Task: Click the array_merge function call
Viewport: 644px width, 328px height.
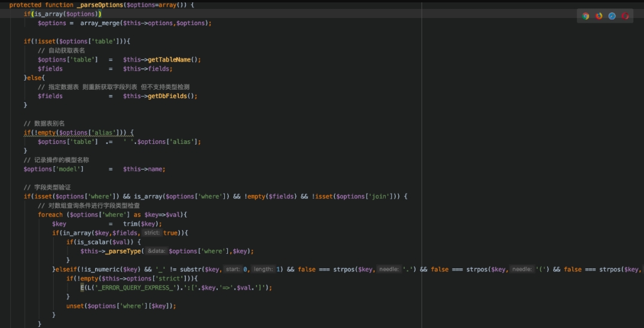Action: (99, 23)
